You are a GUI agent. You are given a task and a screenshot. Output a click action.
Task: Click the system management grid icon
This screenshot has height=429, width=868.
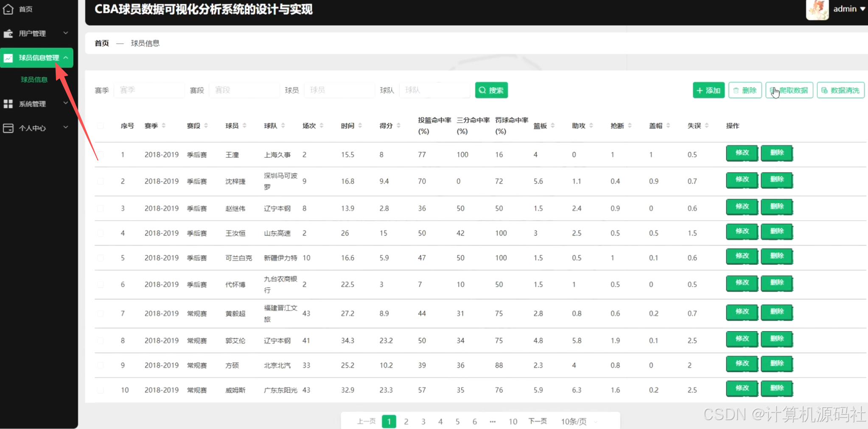8,104
